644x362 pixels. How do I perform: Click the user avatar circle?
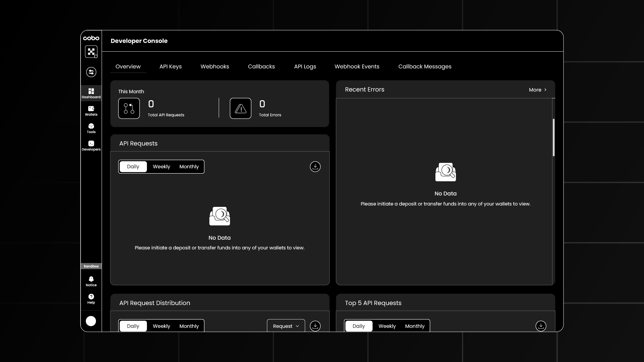tap(91, 321)
